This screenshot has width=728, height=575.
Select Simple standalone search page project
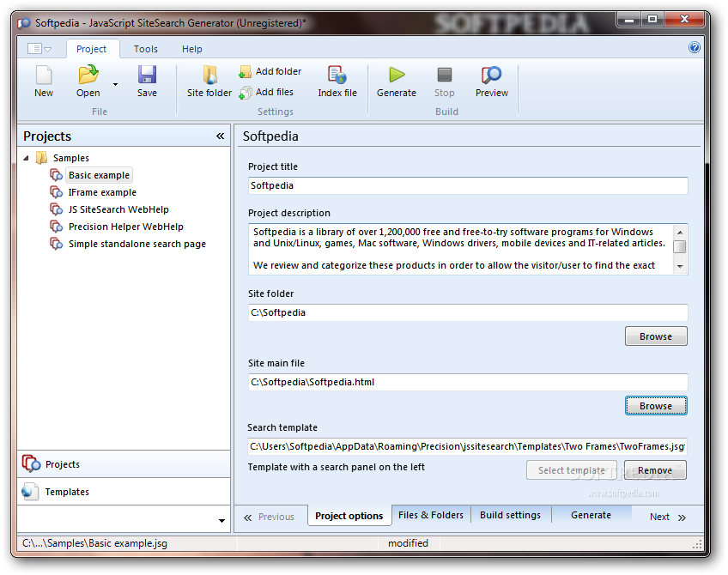(137, 244)
